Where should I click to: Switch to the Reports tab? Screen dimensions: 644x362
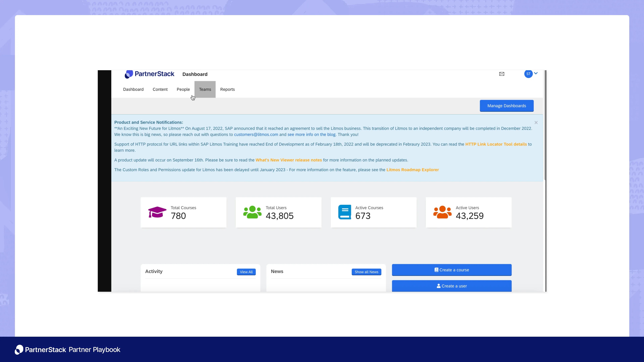tap(228, 89)
